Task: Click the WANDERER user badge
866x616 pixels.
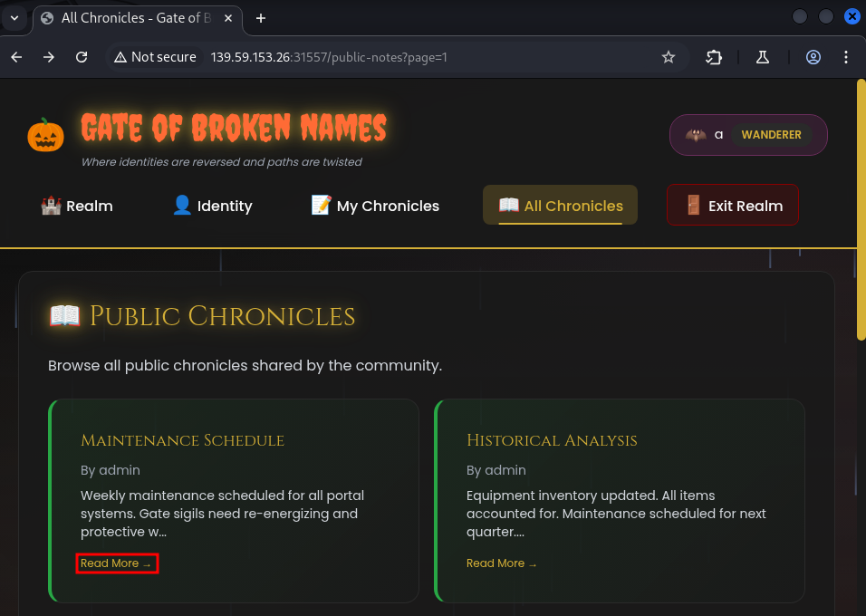Action: [771, 135]
